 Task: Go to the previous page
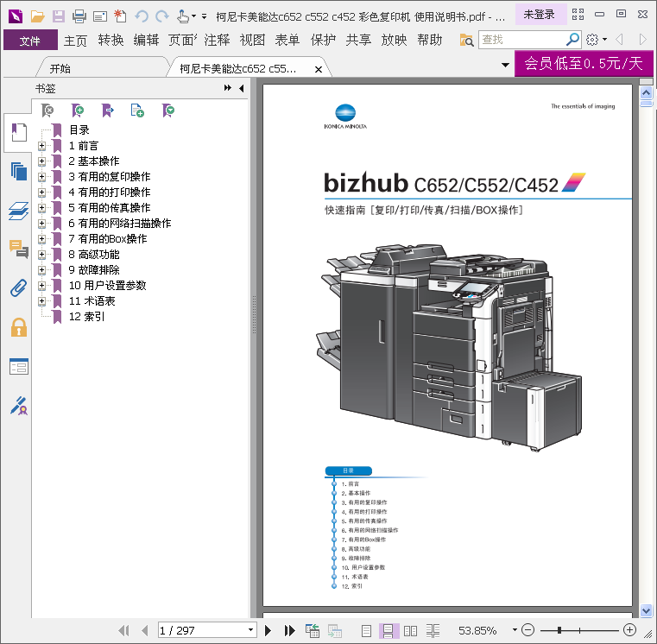point(144,630)
